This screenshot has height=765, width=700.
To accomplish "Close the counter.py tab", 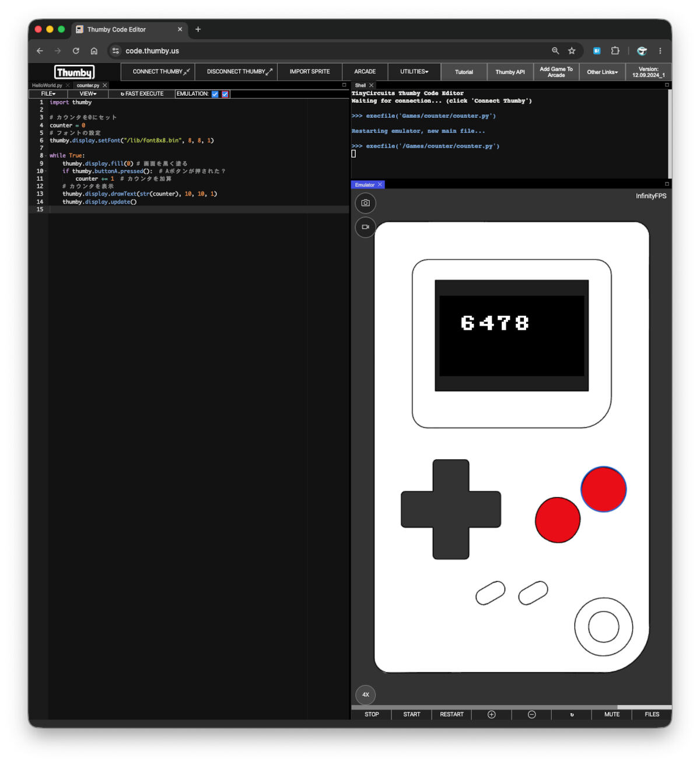I will click(x=105, y=85).
